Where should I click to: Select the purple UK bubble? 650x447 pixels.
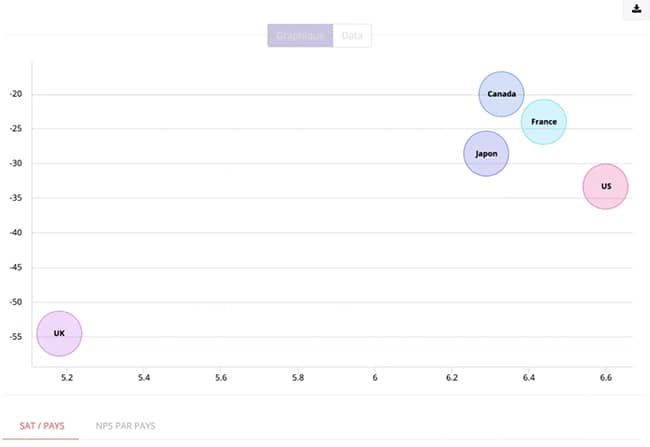[x=59, y=333]
